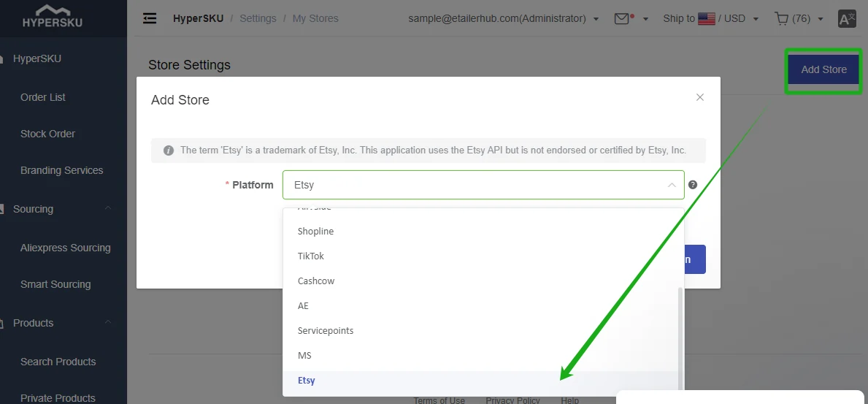Click the Platform help question icon
The width and height of the screenshot is (868, 404).
(x=693, y=185)
